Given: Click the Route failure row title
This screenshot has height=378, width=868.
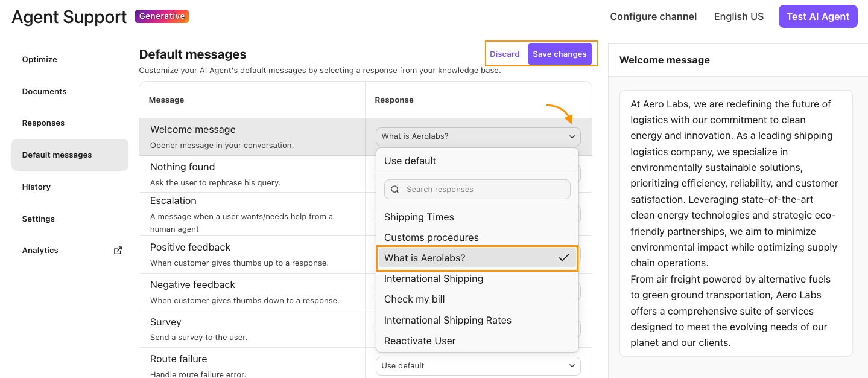Looking at the screenshot, I should click(179, 359).
